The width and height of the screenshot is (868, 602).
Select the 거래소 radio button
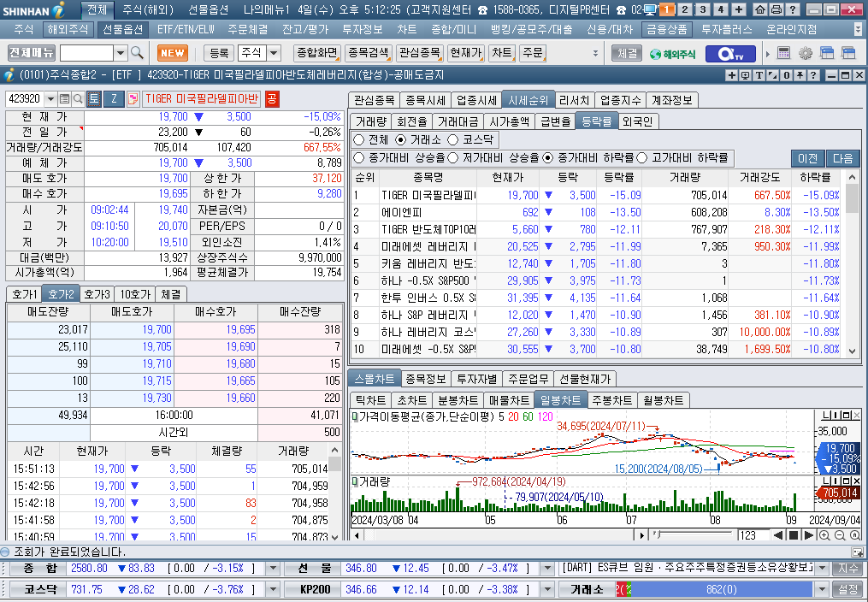(x=401, y=140)
